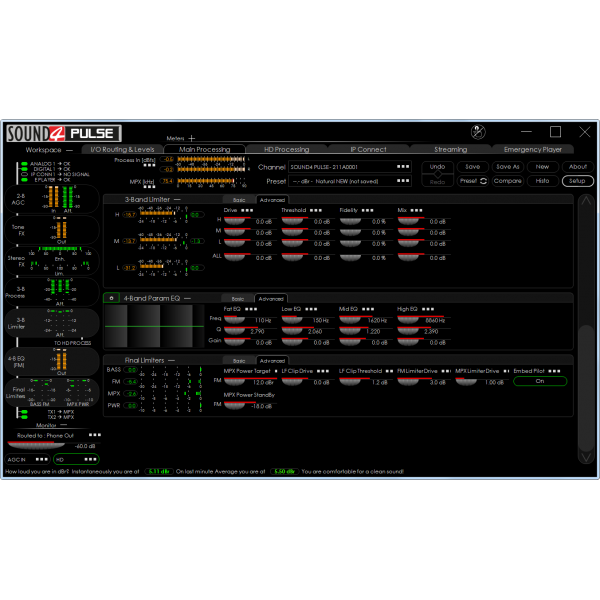Switch to Emergency Player tab

(x=533, y=149)
